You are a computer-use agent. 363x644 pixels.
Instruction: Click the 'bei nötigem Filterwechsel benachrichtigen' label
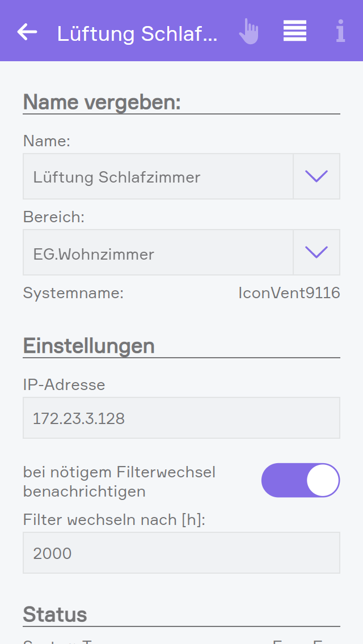(x=119, y=481)
